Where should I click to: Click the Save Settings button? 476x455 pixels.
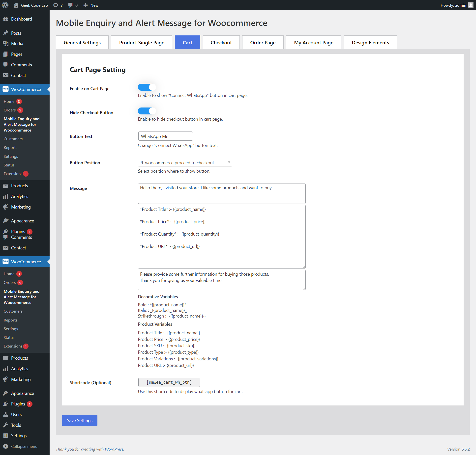click(x=80, y=421)
